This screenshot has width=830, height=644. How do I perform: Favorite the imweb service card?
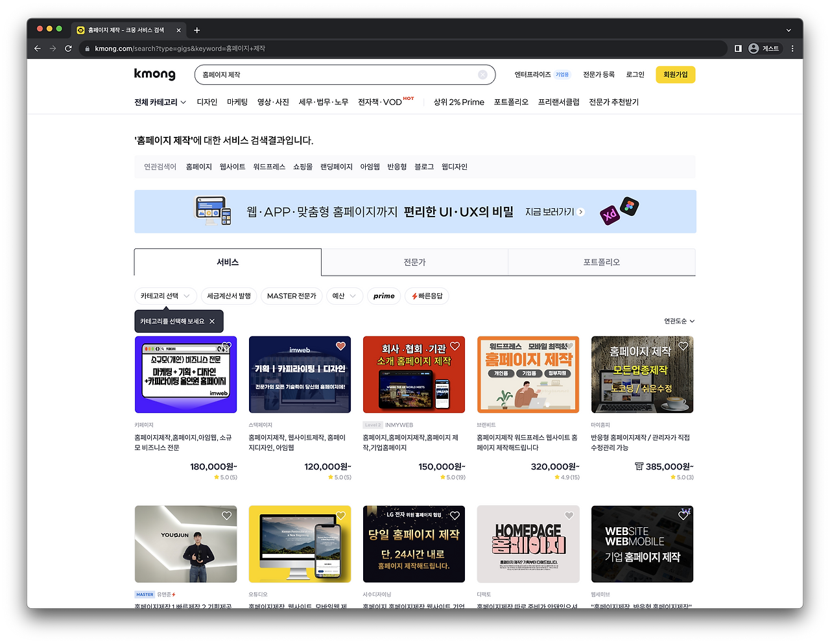pyautogui.click(x=340, y=346)
